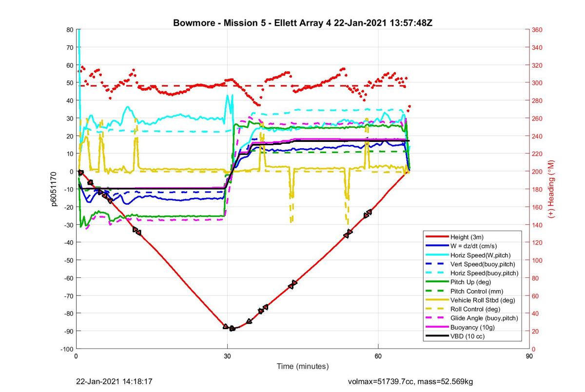This screenshot has width=585, height=392.
Task: Click the "volmax=51739.7cc, mass=52.569kg" footer text
Action: tap(410, 382)
